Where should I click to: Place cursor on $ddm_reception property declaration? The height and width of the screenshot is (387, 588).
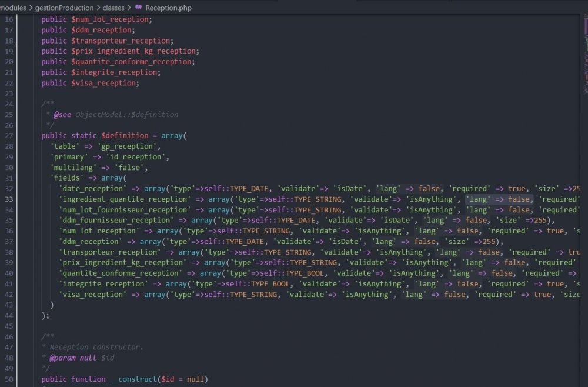pos(102,30)
